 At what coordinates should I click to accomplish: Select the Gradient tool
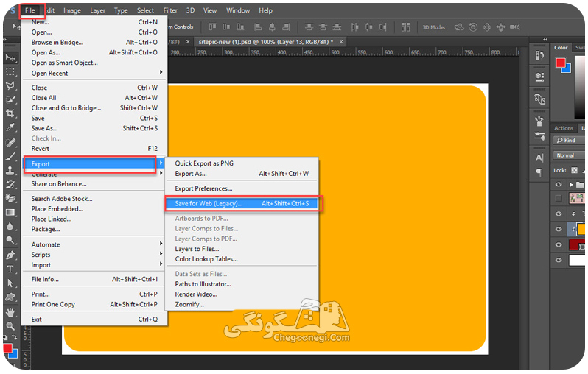point(10,213)
